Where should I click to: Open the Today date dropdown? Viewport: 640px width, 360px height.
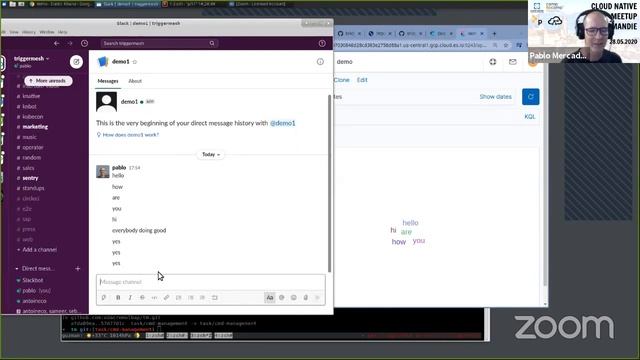pyautogui.click(x=211, y=154)
